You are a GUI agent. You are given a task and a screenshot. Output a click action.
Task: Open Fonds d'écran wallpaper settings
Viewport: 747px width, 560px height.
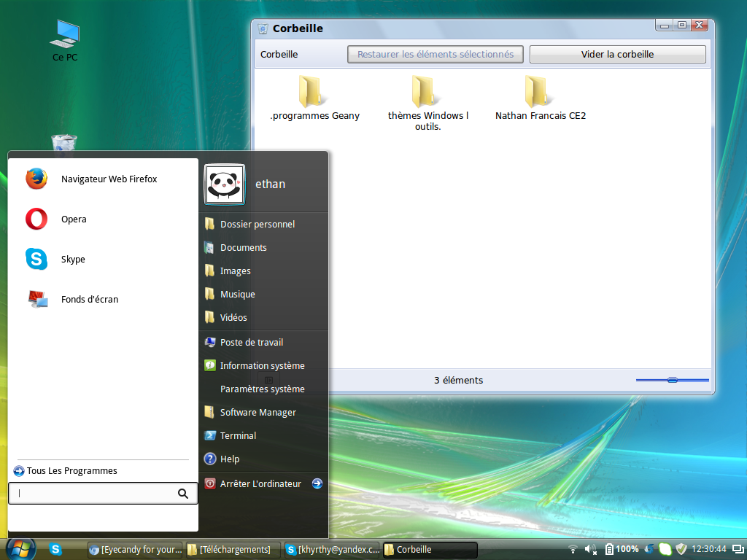[x=72, y=299]
